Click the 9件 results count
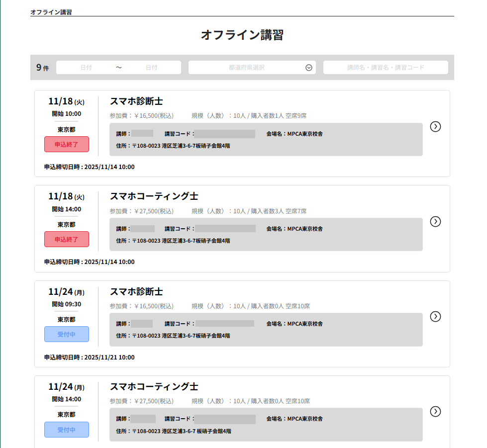This screenshot has width=487, height=448. (x=43, y=67)
